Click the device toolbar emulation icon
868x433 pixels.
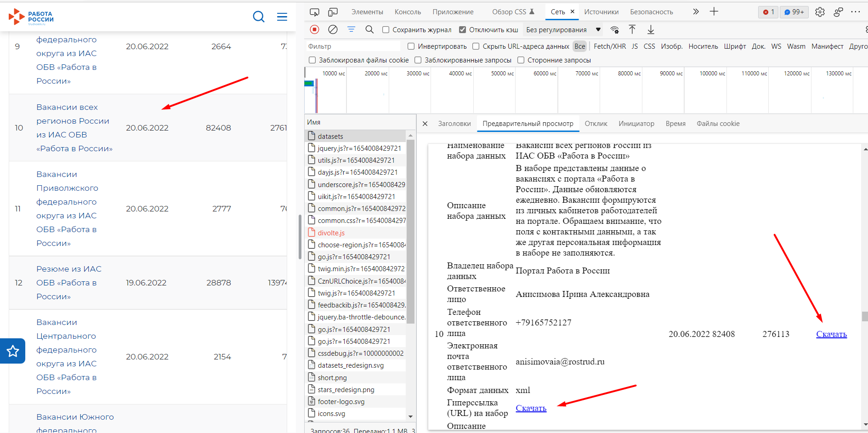[x=333, y=11]
